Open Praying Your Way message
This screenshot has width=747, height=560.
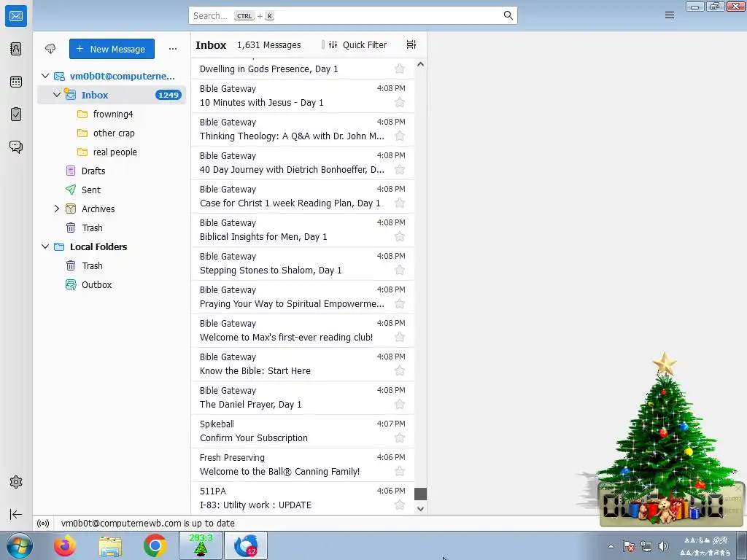(x=303, y=297)
